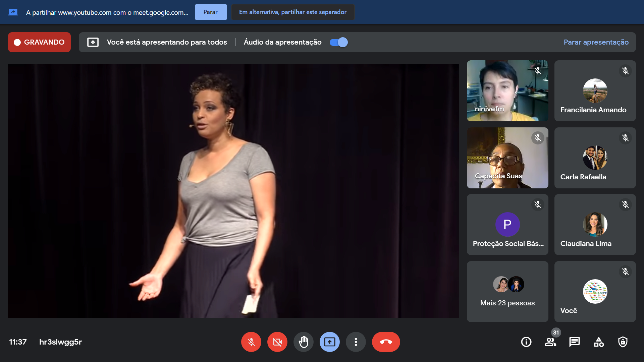The width and height of the screenshot is (644, 362).
Task: Unmute your microphone
Action: click(x=251, y=342)
